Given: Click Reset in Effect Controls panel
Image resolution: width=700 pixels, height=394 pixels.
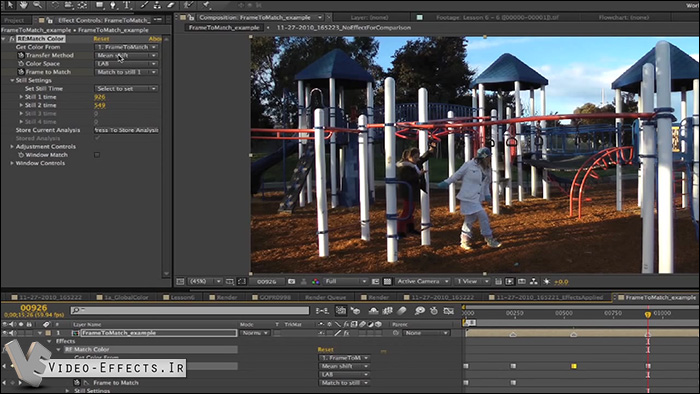Looking at the screenshot, I should click(101, 39).
